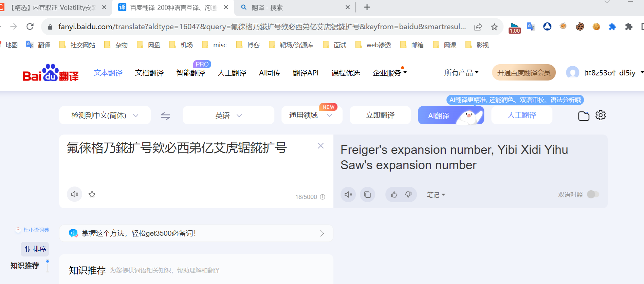
Task: Bookmark this page with star icon
Action: pyautogui.click(x=494, y=27)
